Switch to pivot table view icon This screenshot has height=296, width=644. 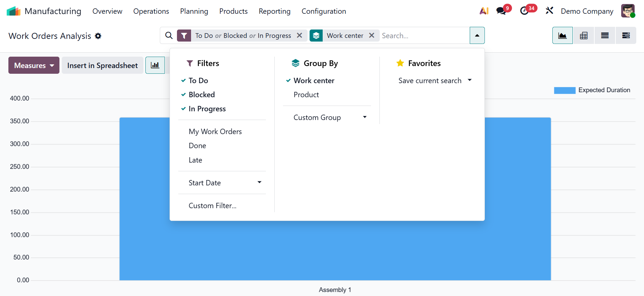584,36
